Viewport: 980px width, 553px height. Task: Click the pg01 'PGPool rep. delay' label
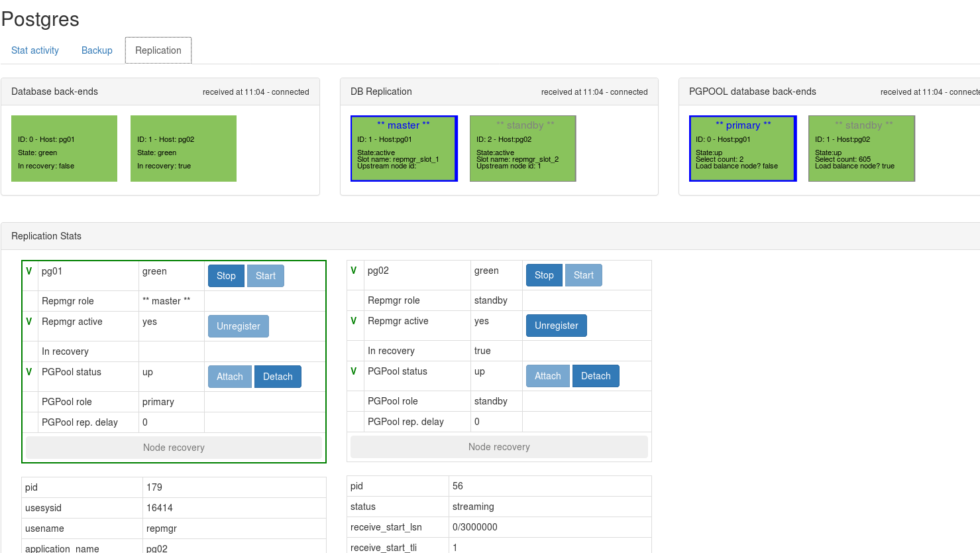point(80,422)
